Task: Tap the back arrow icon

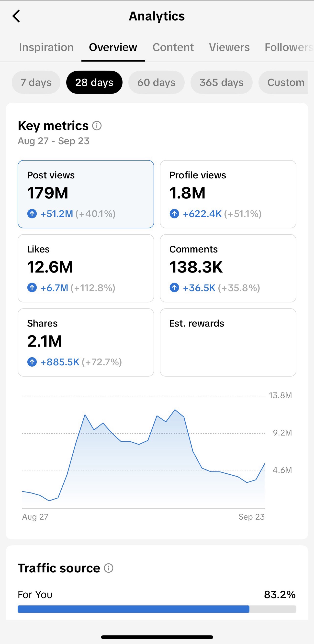Action: pyautogui.click(x=16, y=16)
